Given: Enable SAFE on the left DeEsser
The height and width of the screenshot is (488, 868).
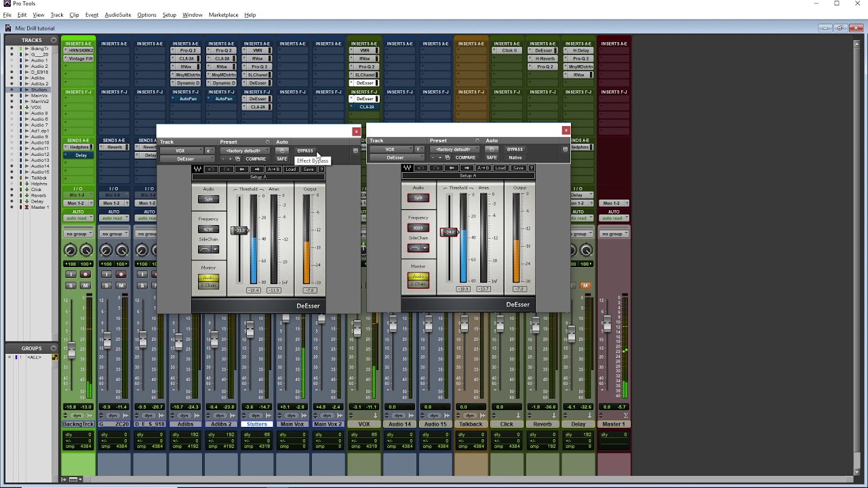Looking at the screenshot, I should pyautogui.click(x=282, y=159).
